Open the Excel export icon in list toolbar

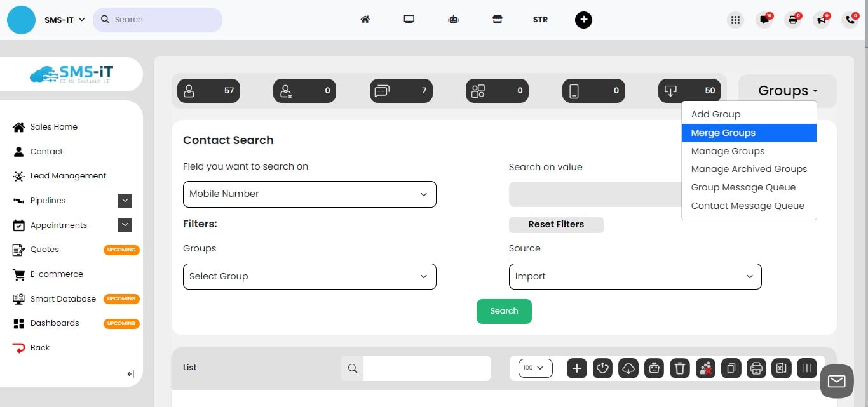781,368
